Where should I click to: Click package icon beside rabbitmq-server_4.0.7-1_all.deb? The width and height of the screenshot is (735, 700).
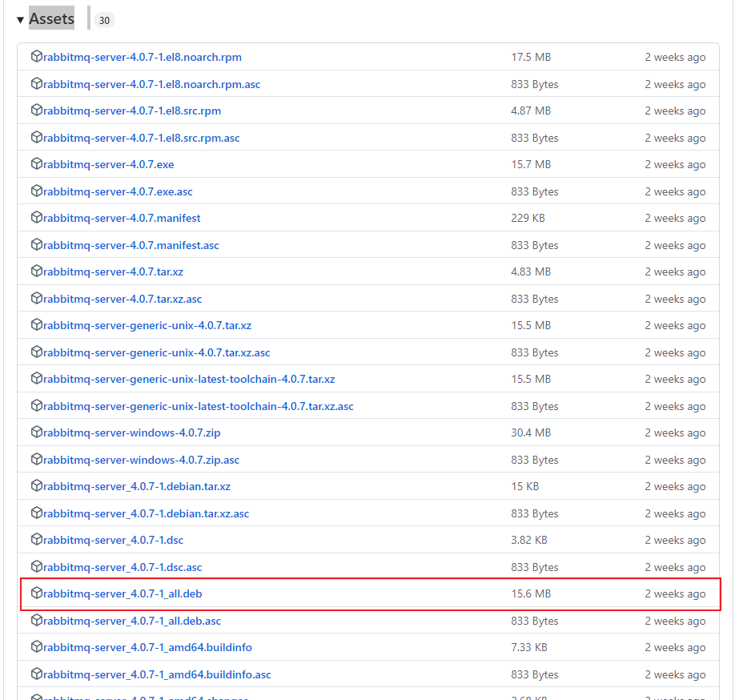click(x=37, y=593)
